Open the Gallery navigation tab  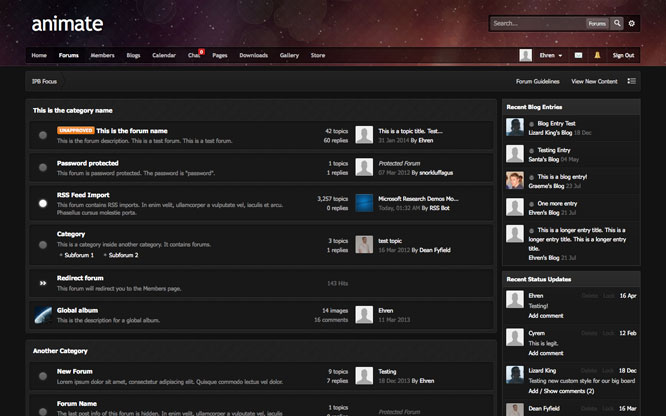click(289, 55)
